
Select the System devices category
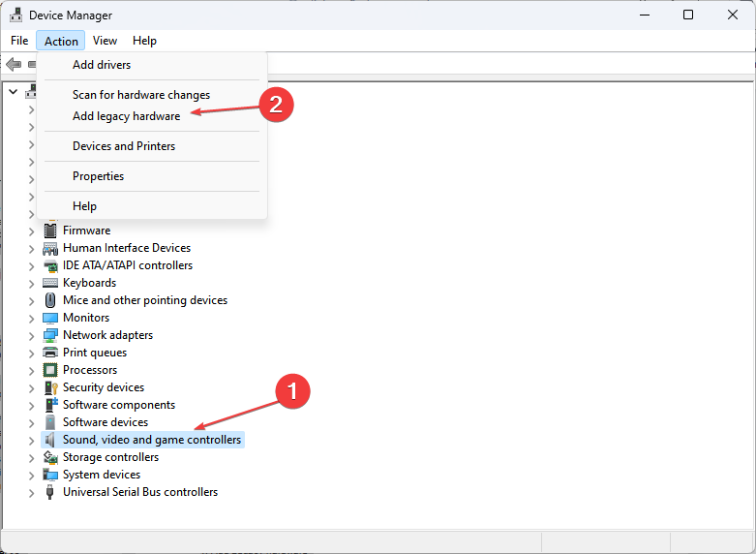102,475
